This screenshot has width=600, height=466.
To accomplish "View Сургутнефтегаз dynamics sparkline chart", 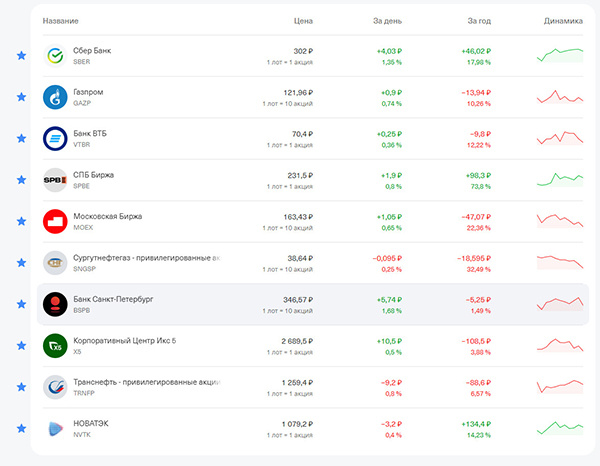I will [x=560, y=262].
